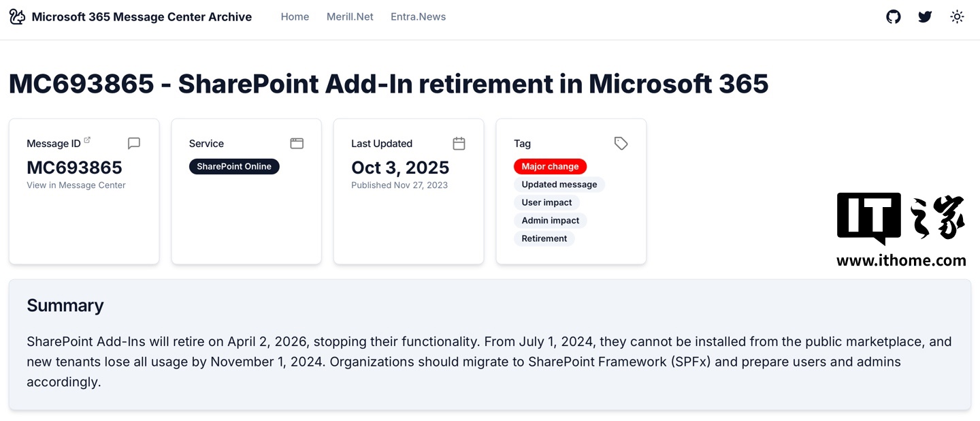The height and width of the screenshot is (421, 980).
Task: Open View in Message Center link
Action: pyautogui.click(x=76, y=185)
